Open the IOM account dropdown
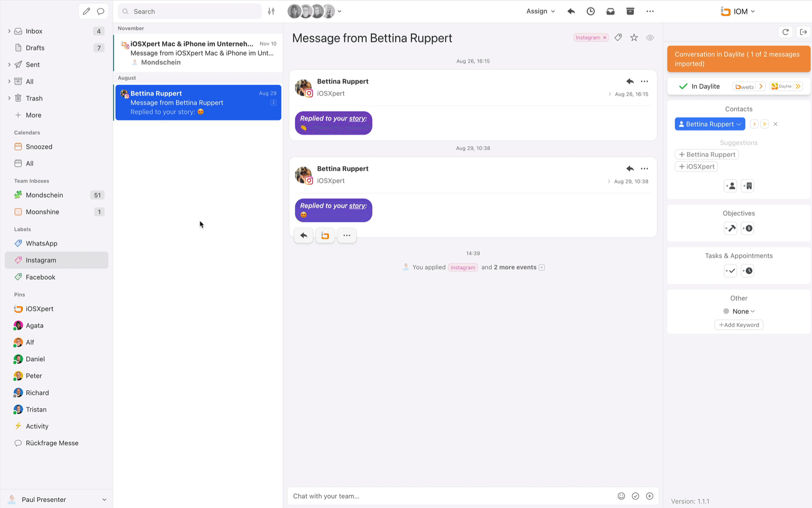812x508 pixels. coord(738,11)
